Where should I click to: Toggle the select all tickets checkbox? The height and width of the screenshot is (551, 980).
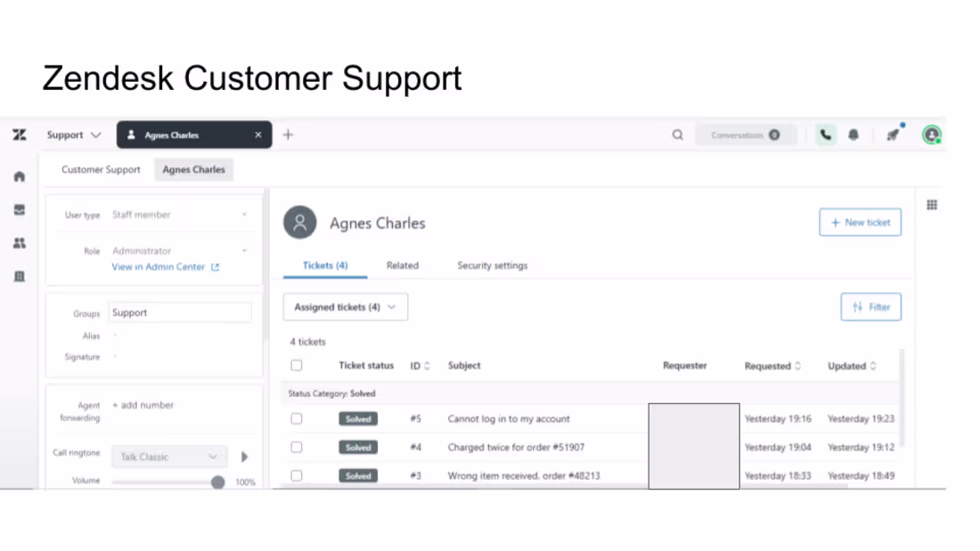pos(297,366)
